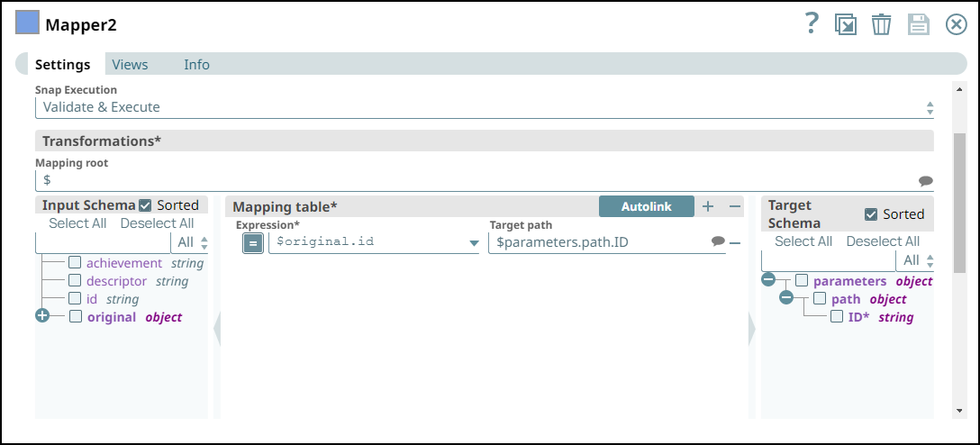Click the Mapping root comment bubble icon
The image size is (980, 445).
tap(926, 181)
